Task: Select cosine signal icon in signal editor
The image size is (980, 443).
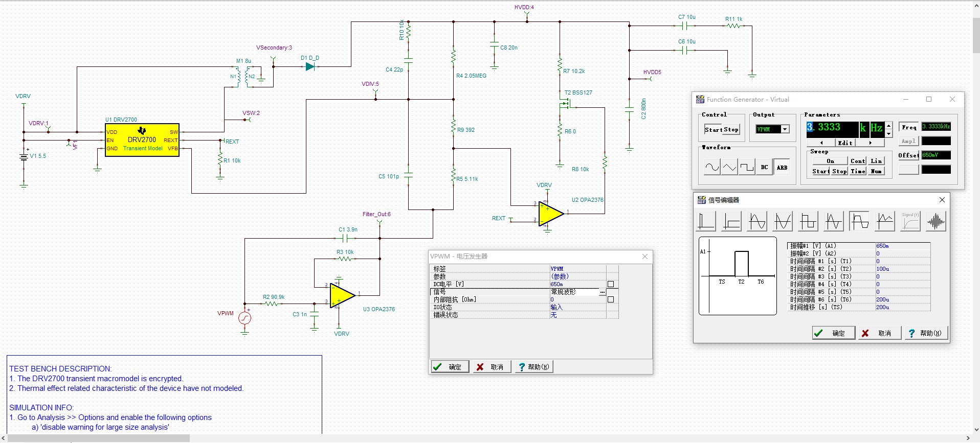Action: coord(783,221)
